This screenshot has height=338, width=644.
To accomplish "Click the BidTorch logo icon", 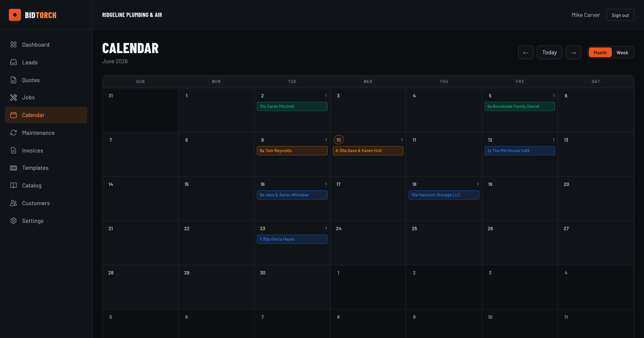I will (15, 15).
